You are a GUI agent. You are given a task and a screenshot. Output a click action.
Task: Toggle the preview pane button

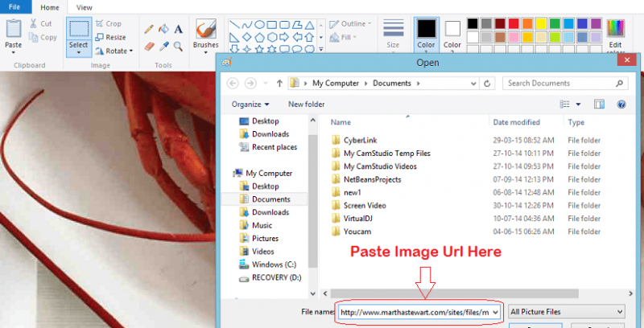click(599, 105)
